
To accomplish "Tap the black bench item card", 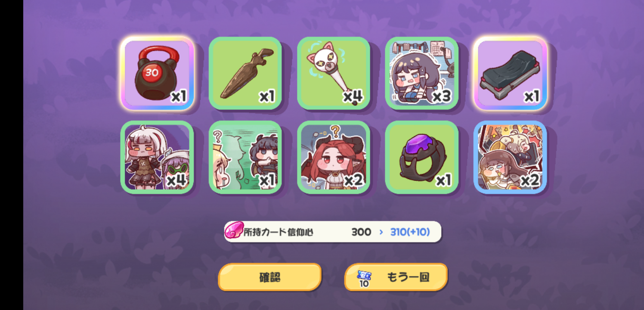I will tap(510, 73).
